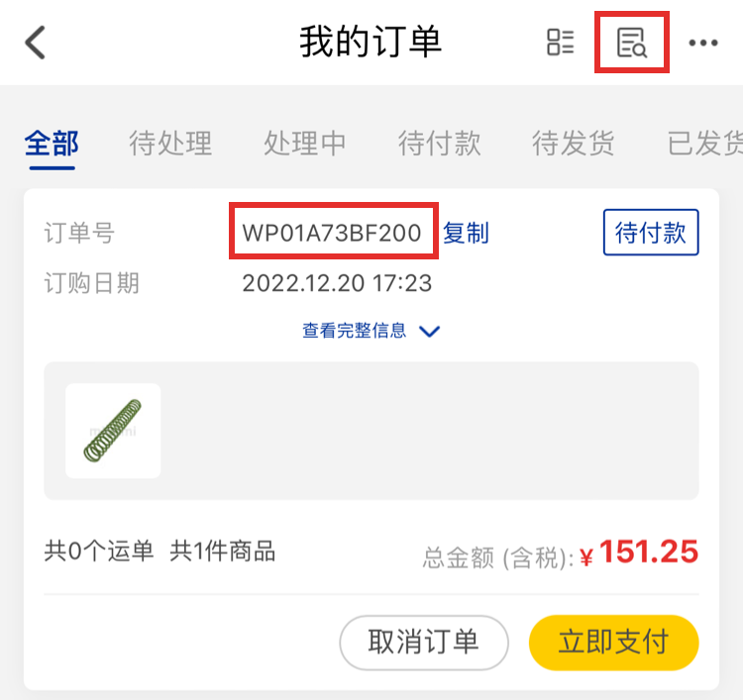Show the 待付款 orders tab
The height and width of the screenshot is (700, 743).
click(439, 143)
